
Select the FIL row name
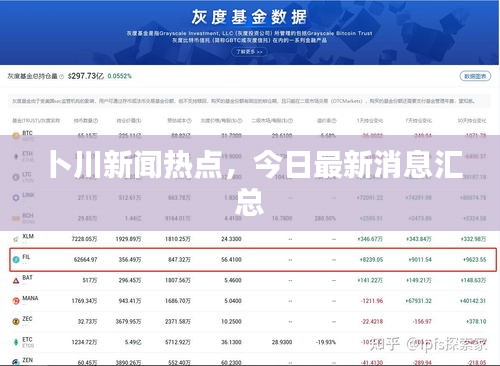click(x=26, y=257)
